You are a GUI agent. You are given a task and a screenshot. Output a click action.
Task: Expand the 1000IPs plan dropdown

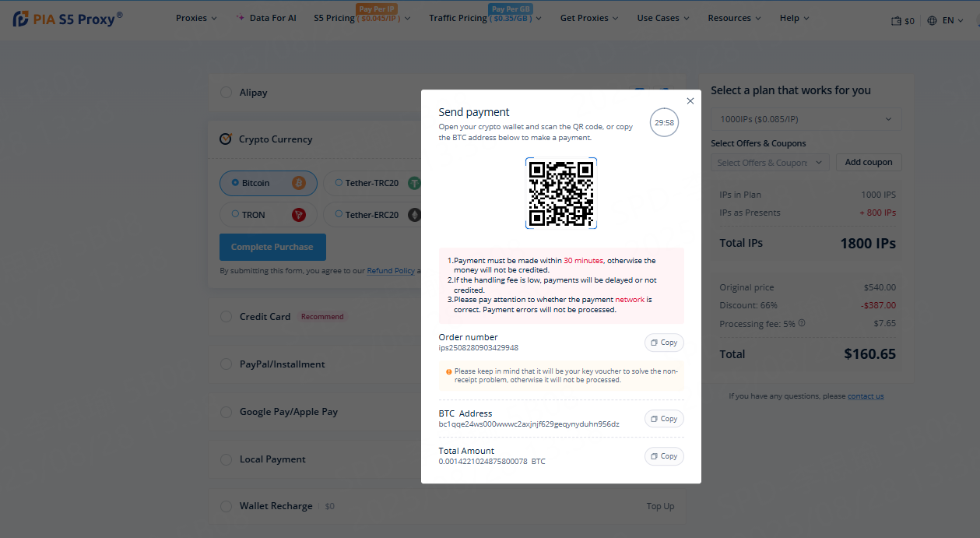[x=806, y=119]
